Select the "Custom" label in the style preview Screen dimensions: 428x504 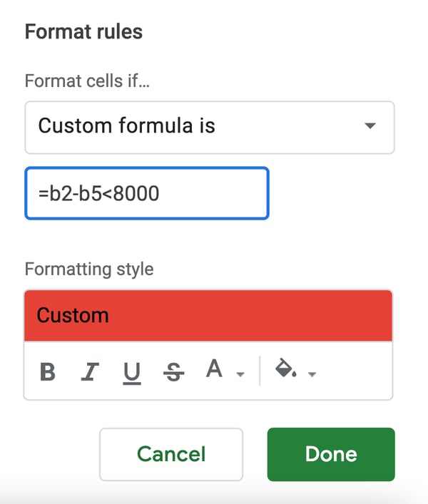[x=73, y=315]
